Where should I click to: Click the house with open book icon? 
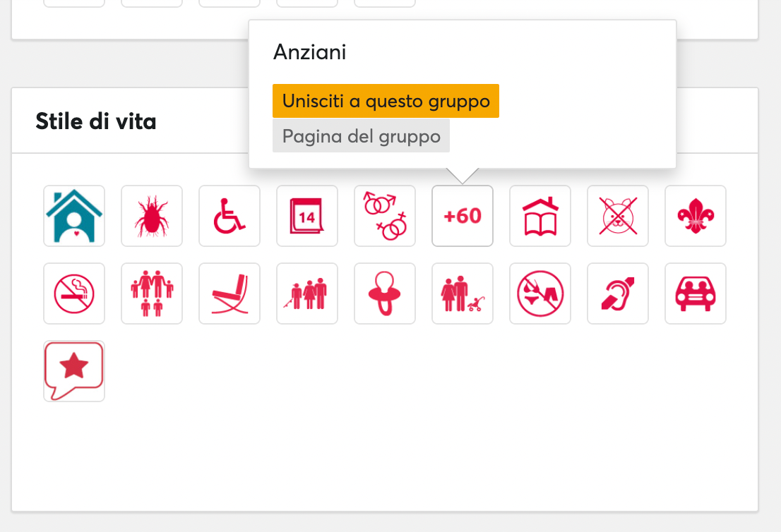pos(540,216)
